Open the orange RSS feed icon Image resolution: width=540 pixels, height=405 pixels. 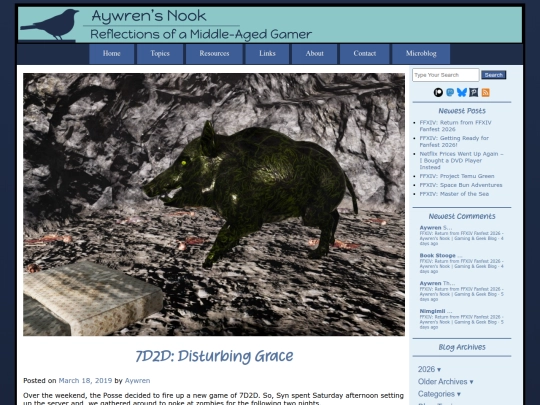coord(486,92)
